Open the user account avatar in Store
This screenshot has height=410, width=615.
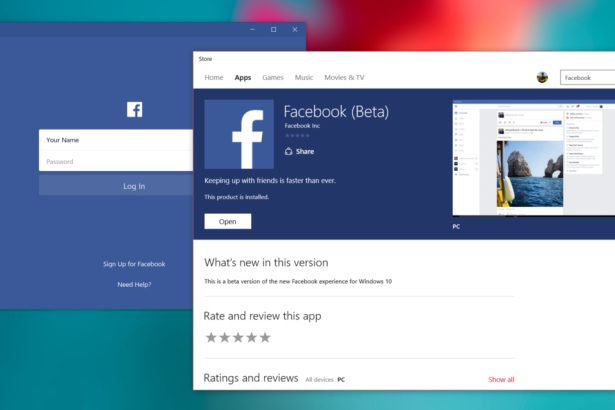click(x=542, y=77)
